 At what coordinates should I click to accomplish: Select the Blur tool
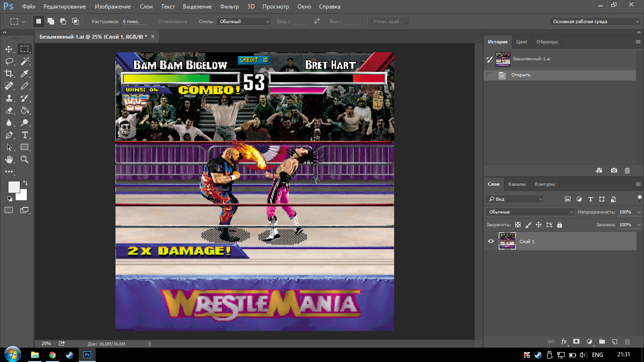(x=9, y=123)
